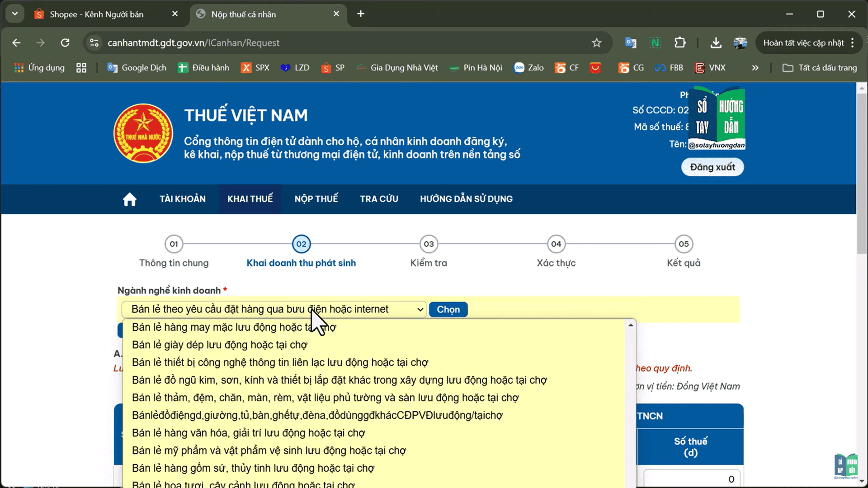868x488 pixels.
Task: Open the CG bookmark
Action: (631, 68)
